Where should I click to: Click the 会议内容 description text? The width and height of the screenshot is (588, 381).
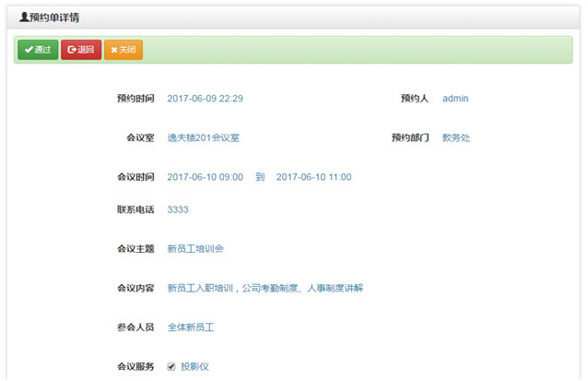point(265,288)
